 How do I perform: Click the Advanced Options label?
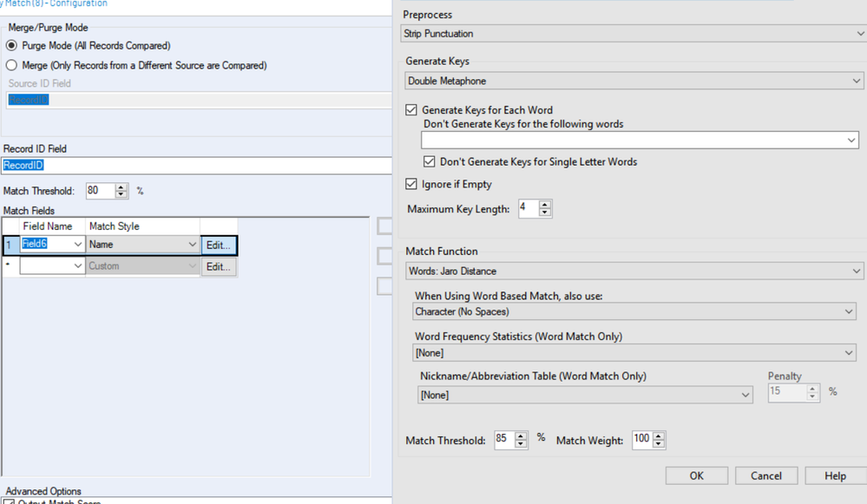pyautogui.click(x=43, y=491)
